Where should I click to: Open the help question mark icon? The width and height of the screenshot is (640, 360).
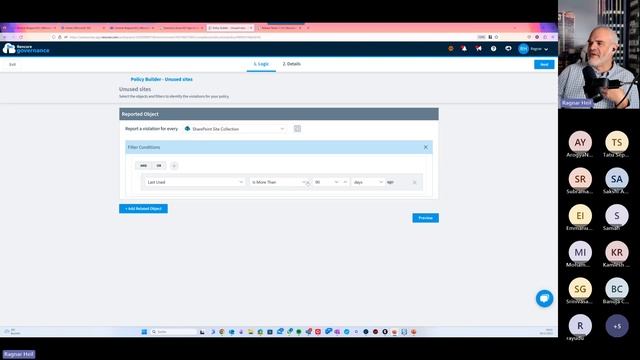[x=493, y=49]
